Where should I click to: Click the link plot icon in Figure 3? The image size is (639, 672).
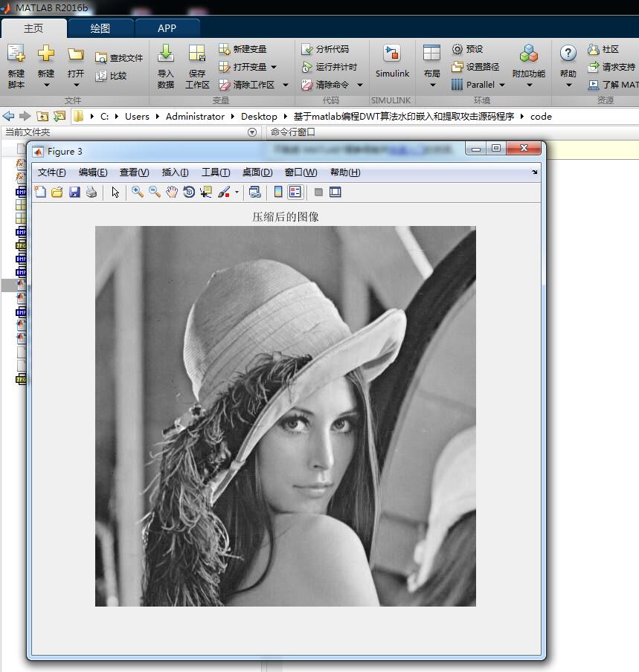[x=254, y=192]
